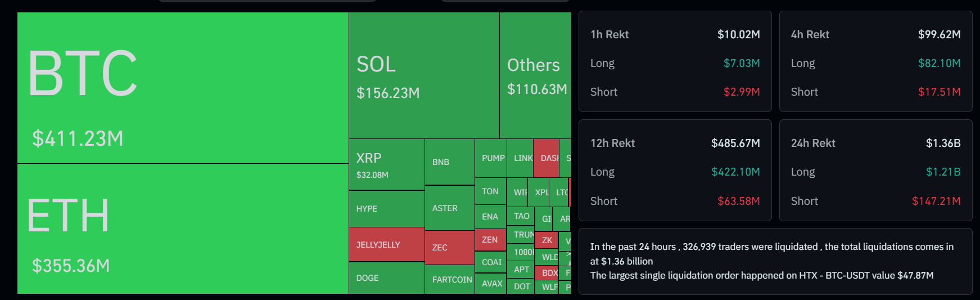
Task: Select the 4h Rekt stats card
Action: click(875, 62)
